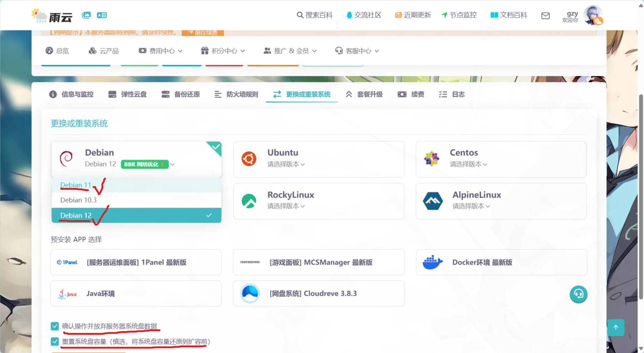644x353 pixels.
Task: Click the BBR 网络优化 badge
Action: tap(144, 164)
